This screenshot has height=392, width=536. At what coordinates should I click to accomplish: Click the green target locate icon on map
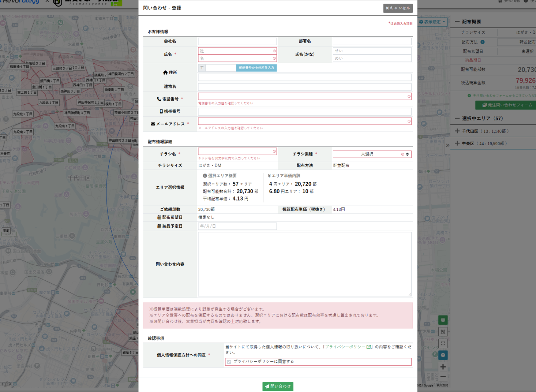tap(443, 320)
